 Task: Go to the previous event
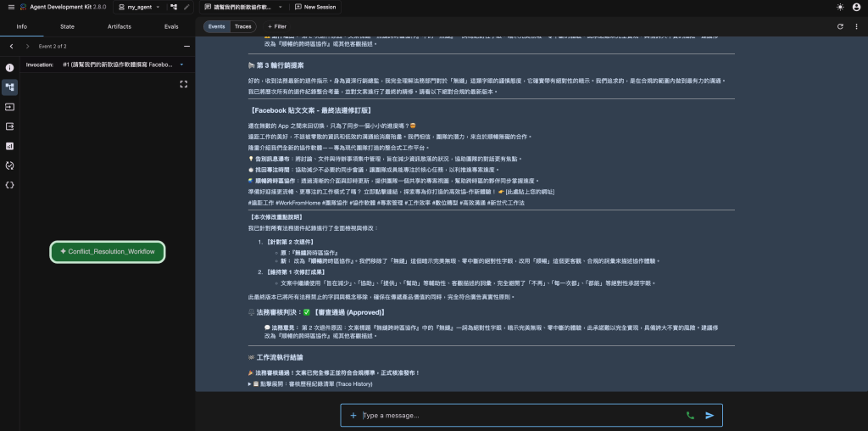pos(12,47)
